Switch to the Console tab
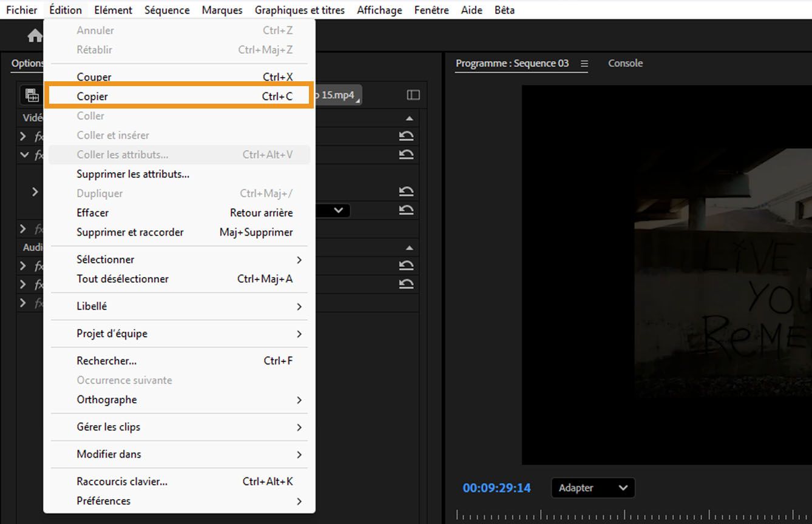The height and width of the screenshot is (524, 812). point(625,64)
